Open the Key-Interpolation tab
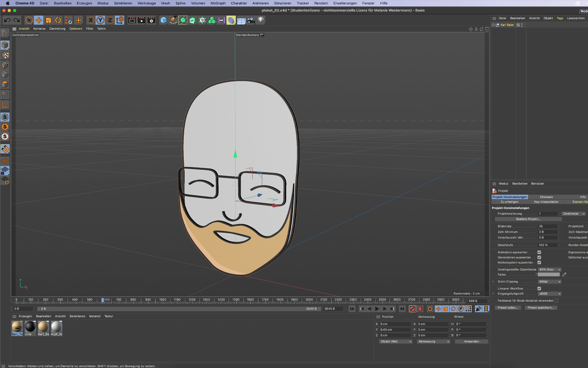This screenshot has width=588, height=368. coord(546,202)
